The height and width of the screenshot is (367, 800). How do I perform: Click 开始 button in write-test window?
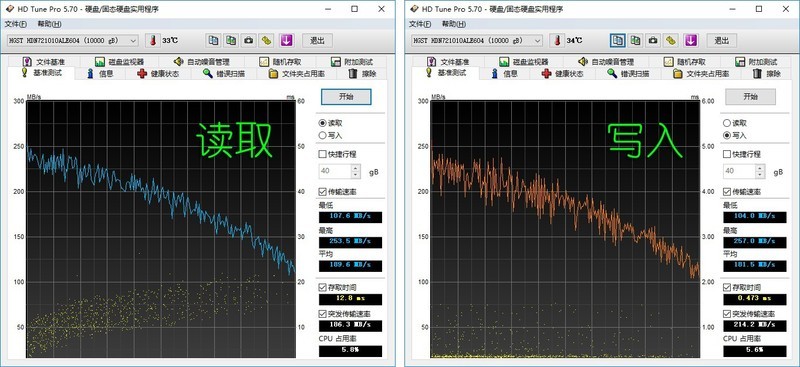[751, 96]
